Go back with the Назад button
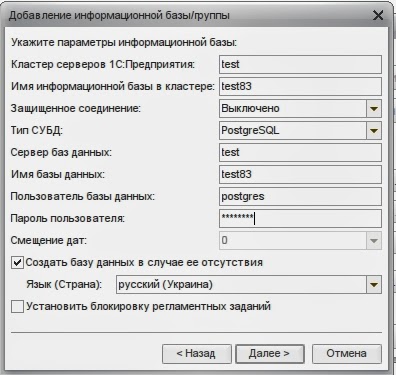 pyautogui.click(x=197, y=354)
